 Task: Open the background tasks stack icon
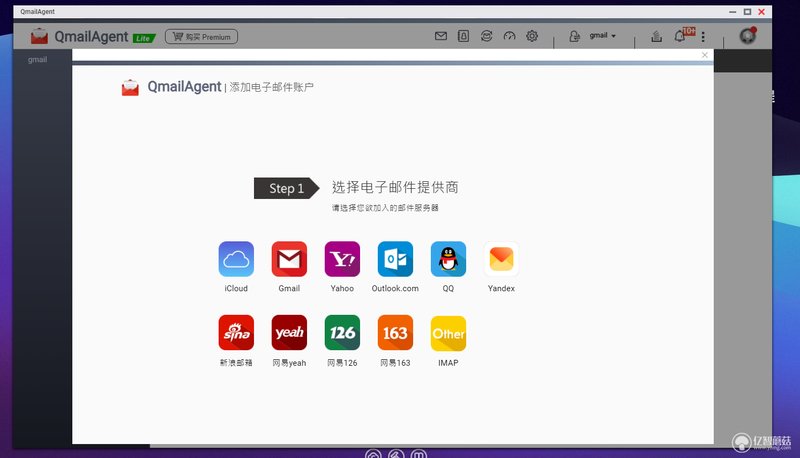click(x=657, y=36)
